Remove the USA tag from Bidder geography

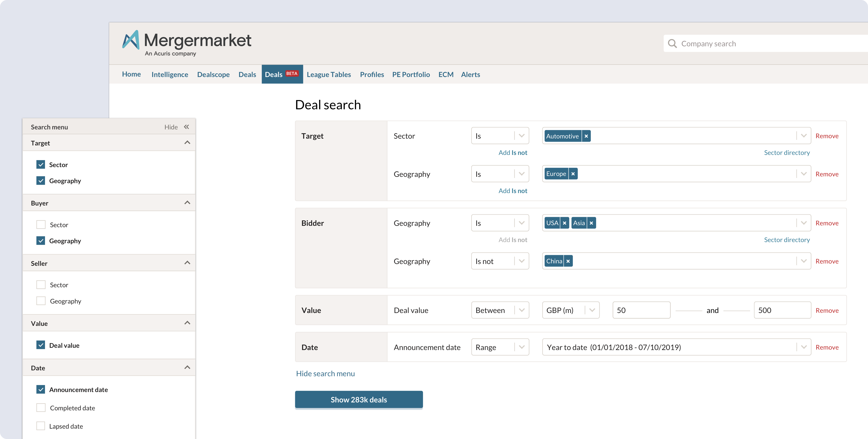(x=564, y=222)
